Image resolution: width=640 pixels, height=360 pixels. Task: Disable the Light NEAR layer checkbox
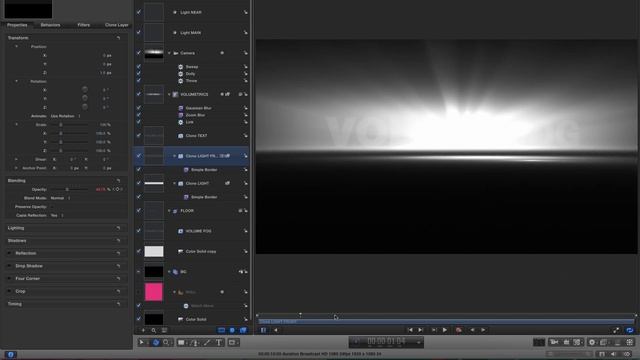click(139, 12)
